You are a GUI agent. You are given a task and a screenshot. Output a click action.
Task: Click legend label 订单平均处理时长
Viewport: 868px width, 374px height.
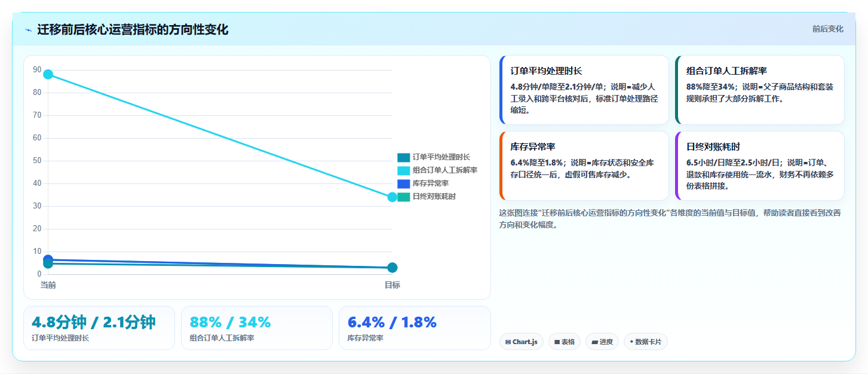point(441,157)
